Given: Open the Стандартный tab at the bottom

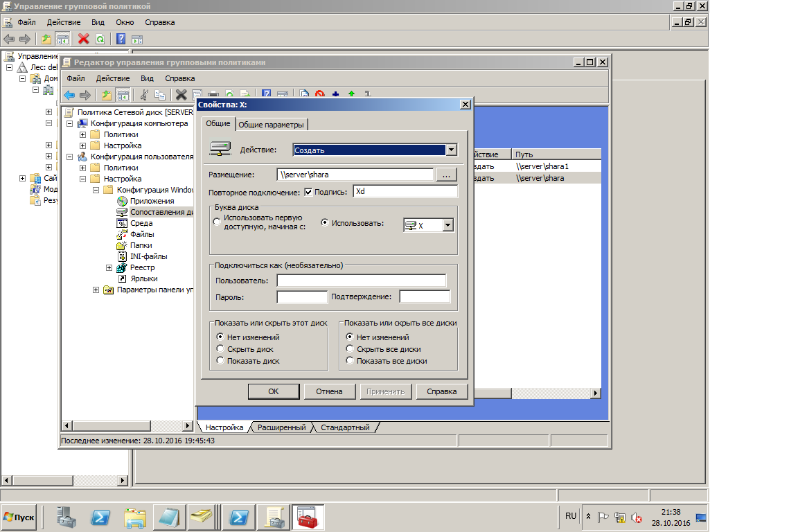Looking at the screenshot, I should tap(345, 427).
